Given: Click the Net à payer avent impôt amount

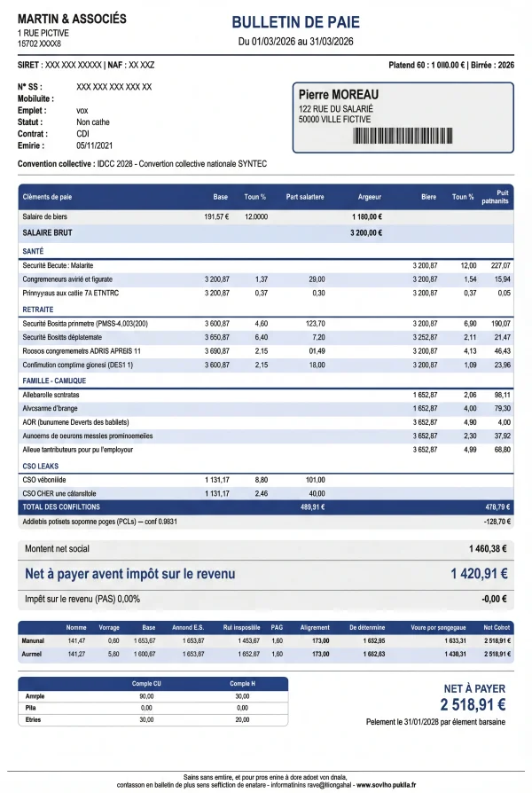Looking at the screenshot, I should 479,574.
